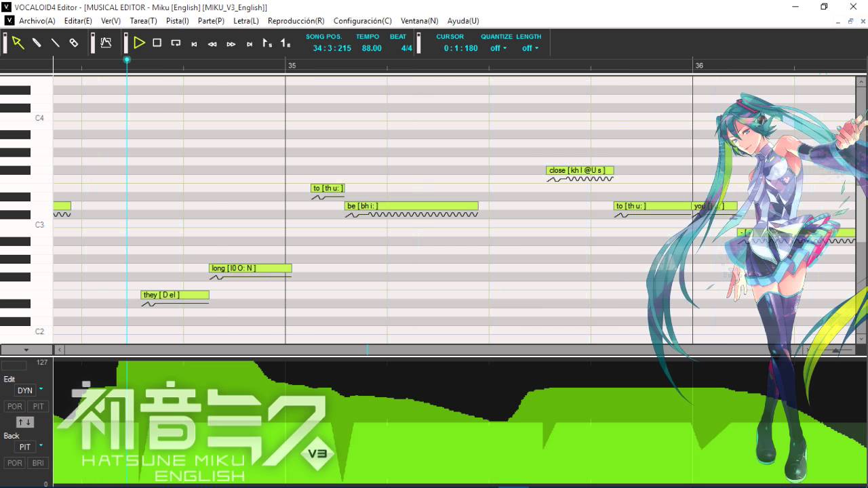Open the Ver(V) menu
868x488 pixels.
[111, 21]
